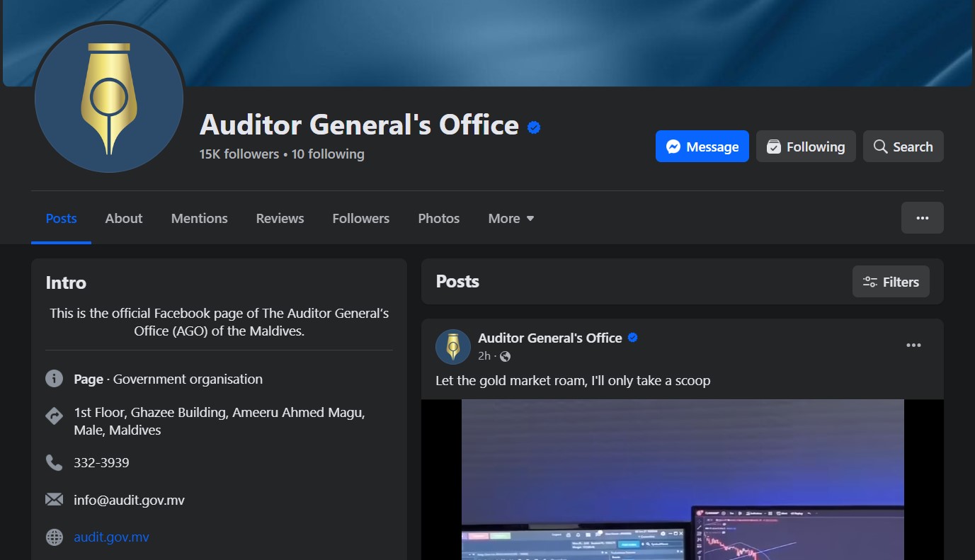This screenshot has width=975, height=560.
Task: Click the post caption about the gold market
Action: click(573, 381)
